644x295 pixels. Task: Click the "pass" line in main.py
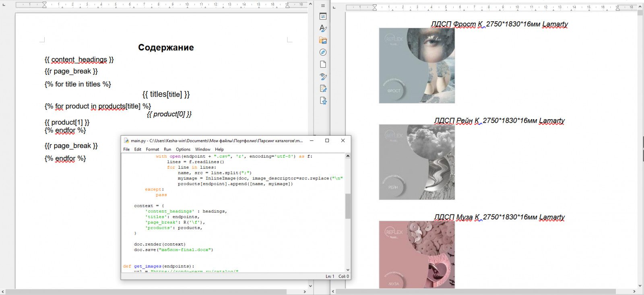161,195
